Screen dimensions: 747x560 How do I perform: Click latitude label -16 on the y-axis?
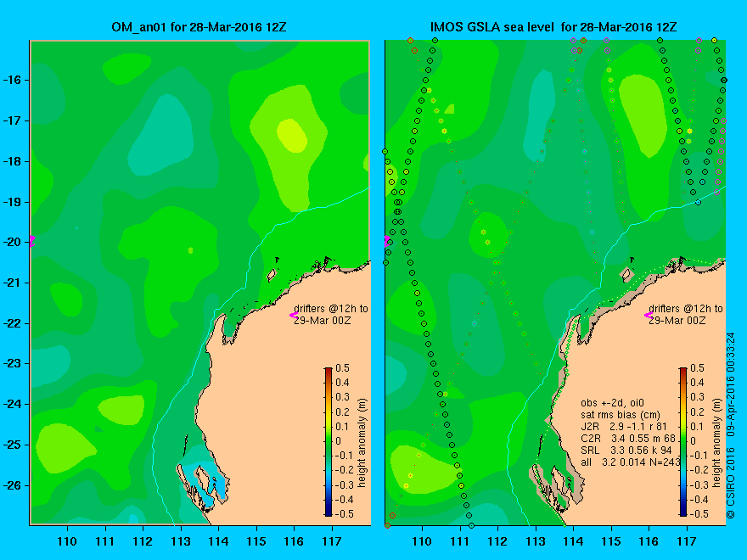[13, 80]
